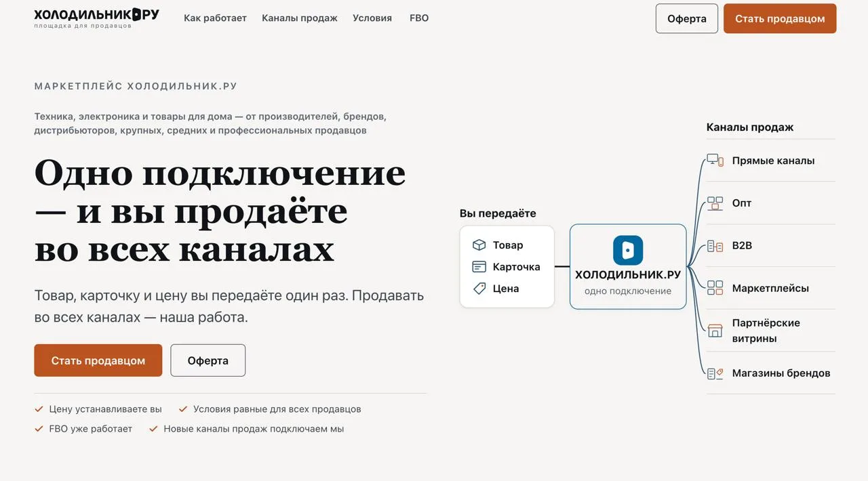The image size is (868, 481).
Task: Click the monitor icon for Прямые каналы
Action: point(715,161)
